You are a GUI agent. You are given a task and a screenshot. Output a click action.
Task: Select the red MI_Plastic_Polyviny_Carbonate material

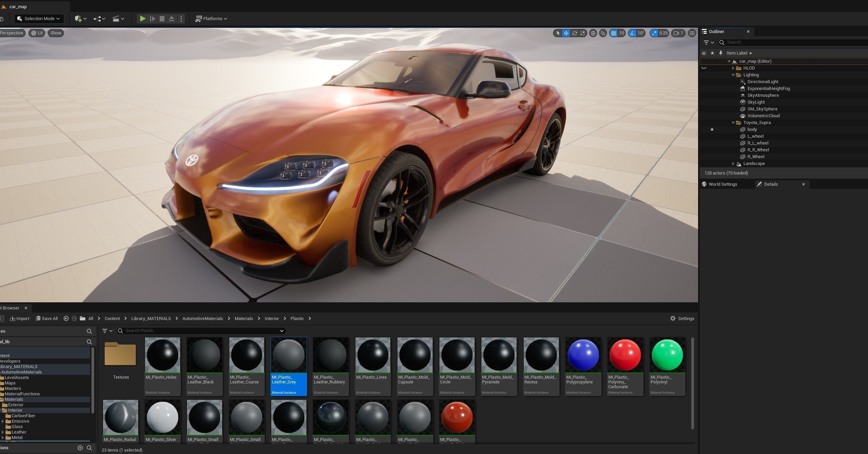pyautogui.click(x=625, y=367)
